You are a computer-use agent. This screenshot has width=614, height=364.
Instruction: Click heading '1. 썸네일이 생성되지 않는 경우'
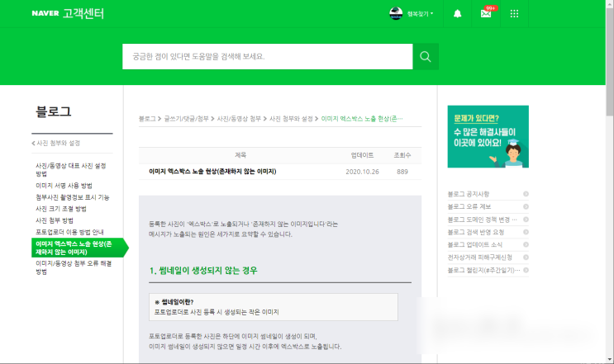click(203, 271)
